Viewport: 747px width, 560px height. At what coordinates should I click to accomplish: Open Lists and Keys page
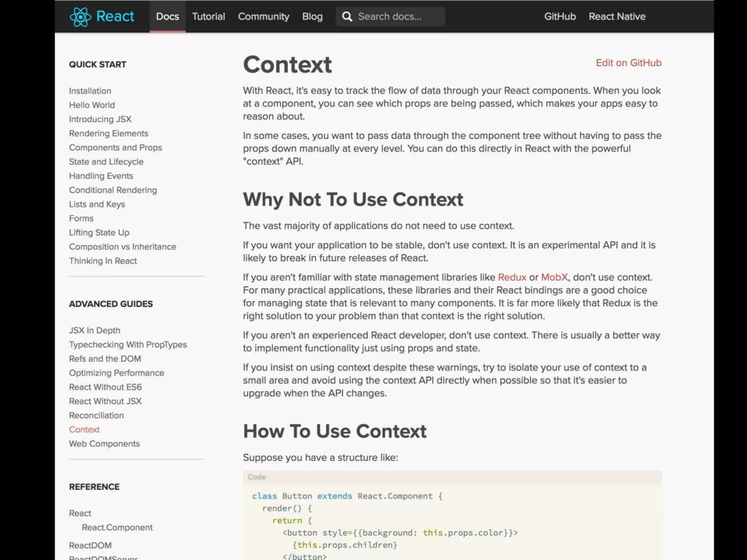97,205
